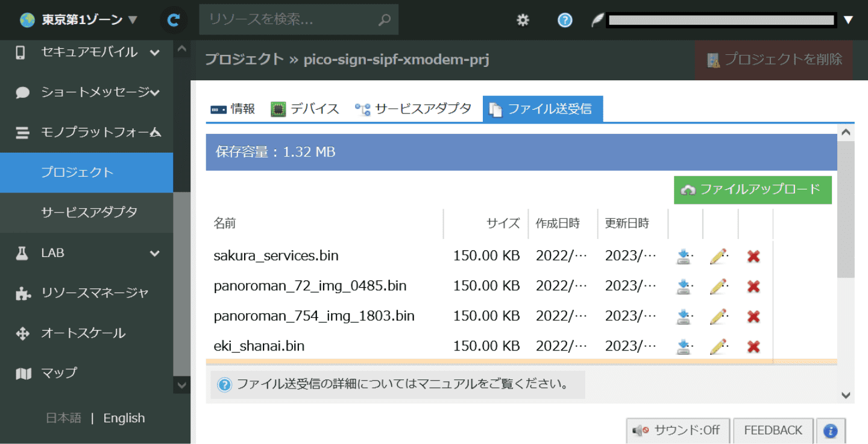Switch language to English
The width and height of the screenshot is (868, 444).
point(124,418)
